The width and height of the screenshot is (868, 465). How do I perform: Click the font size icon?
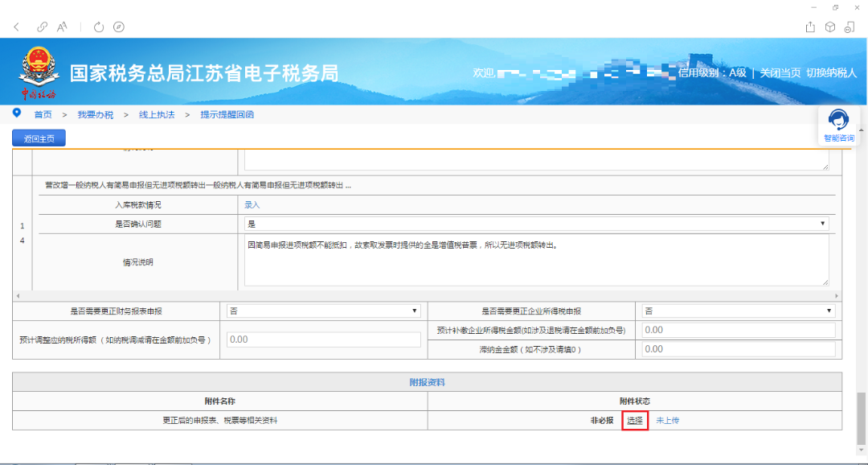coord(62,27)
